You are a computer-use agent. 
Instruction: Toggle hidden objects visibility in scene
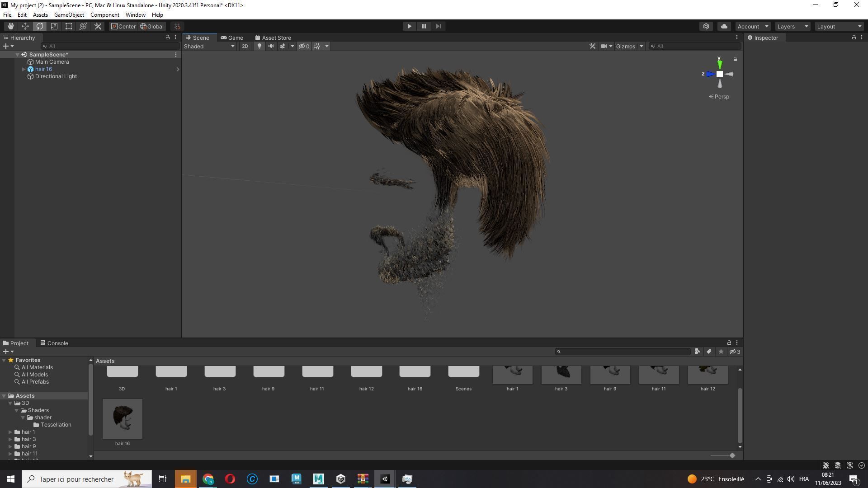tap(304, 46)
